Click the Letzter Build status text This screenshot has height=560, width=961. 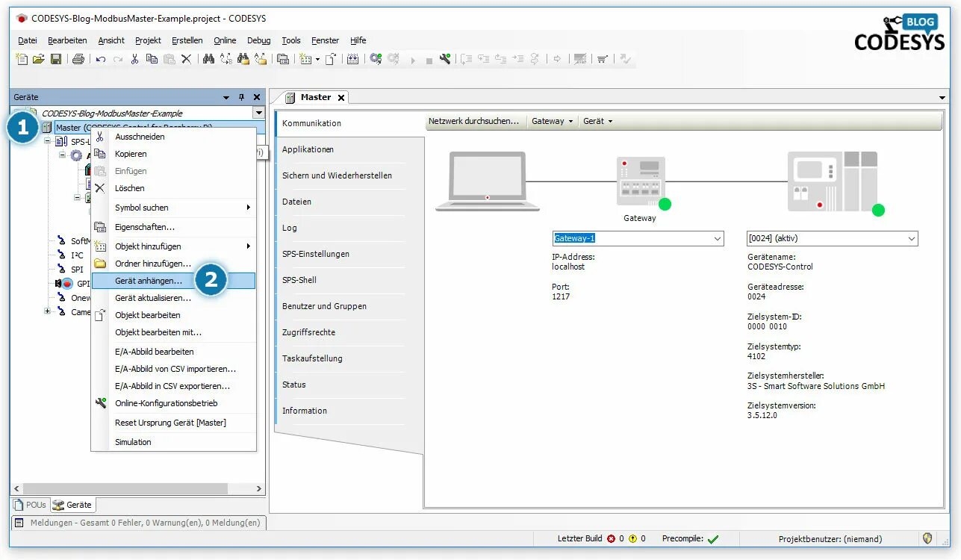tap(579, 538)
